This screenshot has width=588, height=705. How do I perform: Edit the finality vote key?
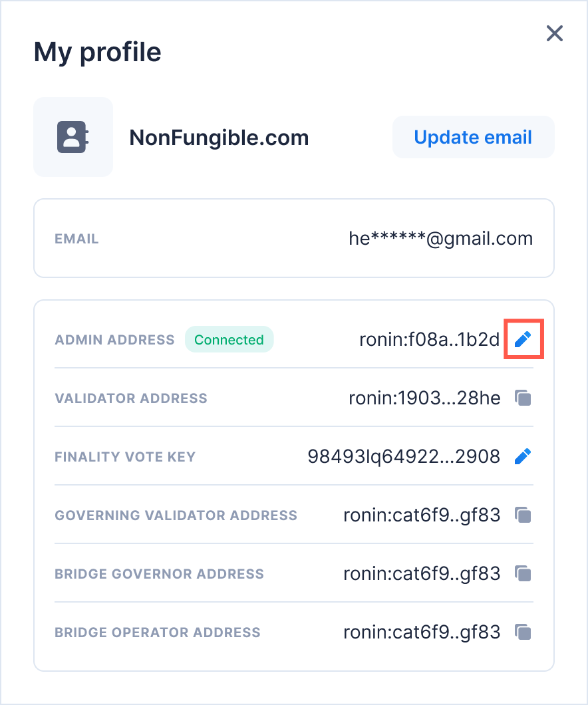point(523,457)
